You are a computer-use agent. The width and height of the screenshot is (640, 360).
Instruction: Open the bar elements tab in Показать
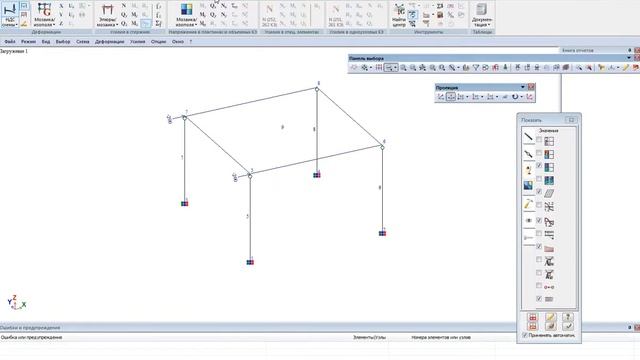pos(528,137)
